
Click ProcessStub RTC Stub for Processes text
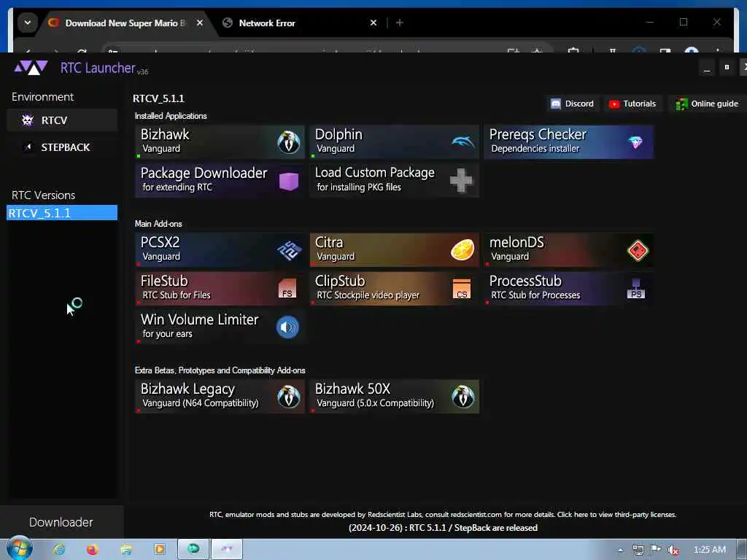click(x=535, y=295)
